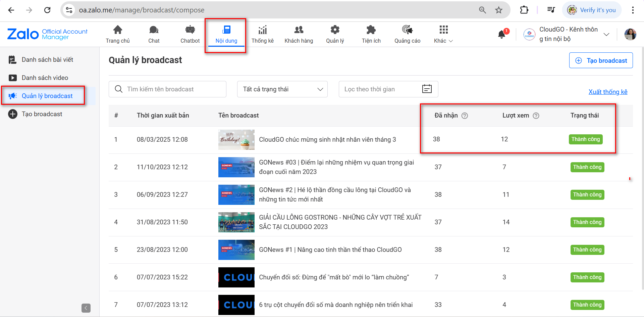Open the Trang chủ home icon
This screenshot has width=644, height=317.
click(x=117, y=30)
